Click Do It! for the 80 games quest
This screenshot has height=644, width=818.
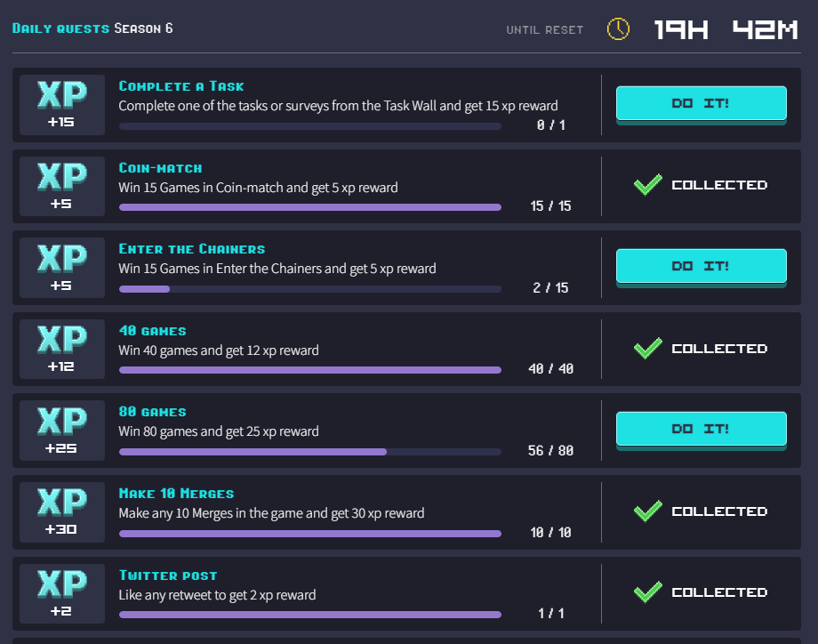(702, 430)
